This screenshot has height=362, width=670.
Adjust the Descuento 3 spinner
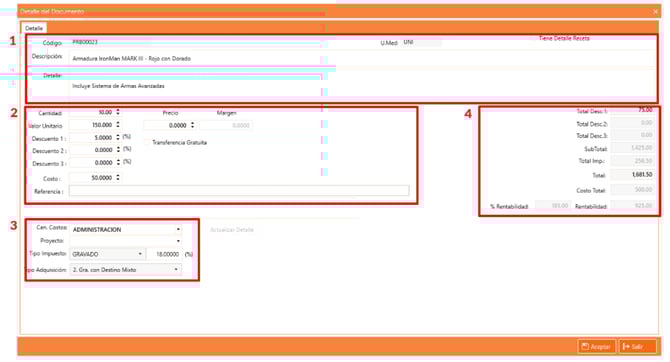click(x=118, y=163)
